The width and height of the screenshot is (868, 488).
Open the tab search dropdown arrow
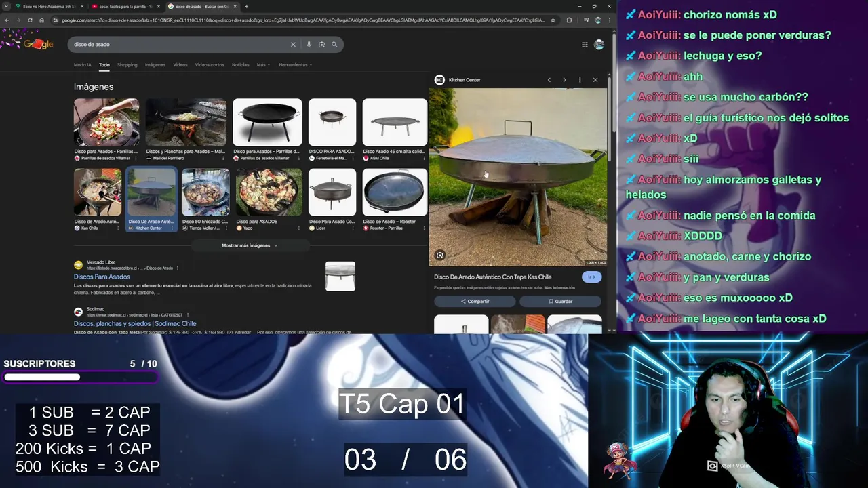click(x=7, y=7)
